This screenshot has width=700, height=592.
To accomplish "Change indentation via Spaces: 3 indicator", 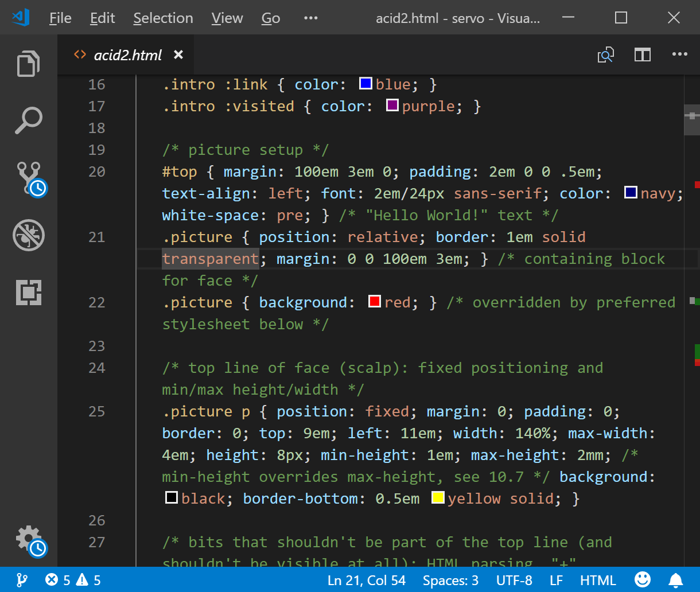I will coord(451,580).
